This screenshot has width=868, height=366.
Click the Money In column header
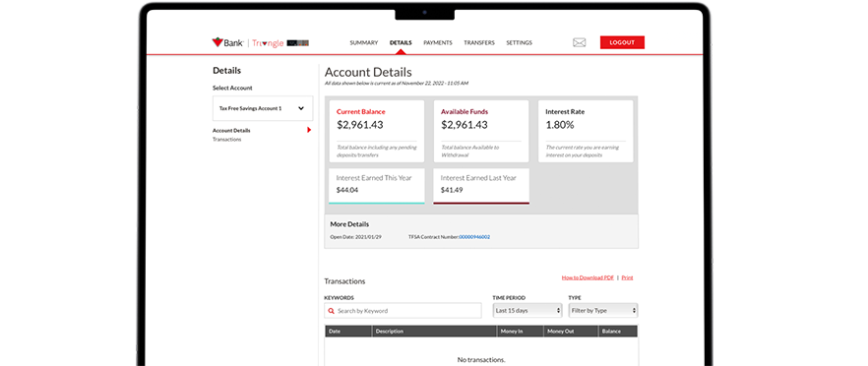pos(520,332)
